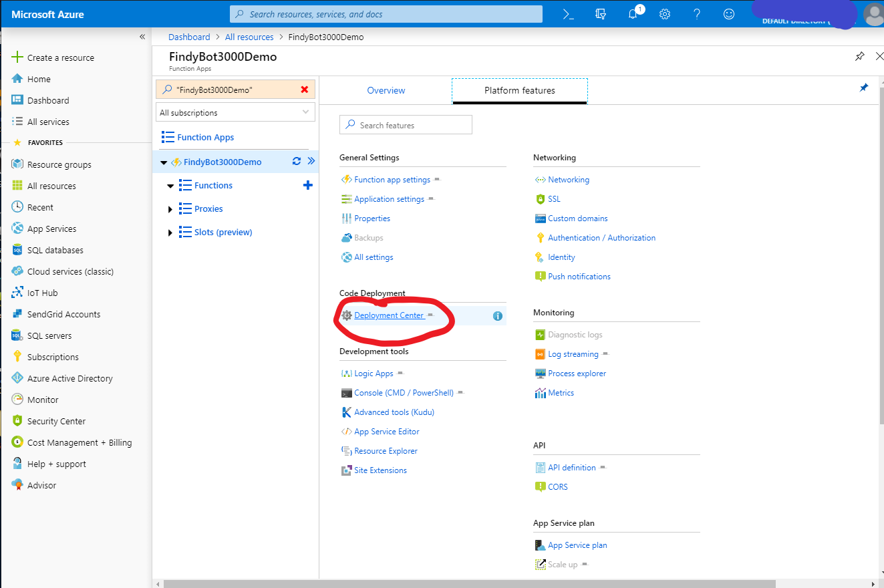The width and height of the screenshot is (884, 588).
Task: Open Monitor in the sidebar
Action: (43, 400)
